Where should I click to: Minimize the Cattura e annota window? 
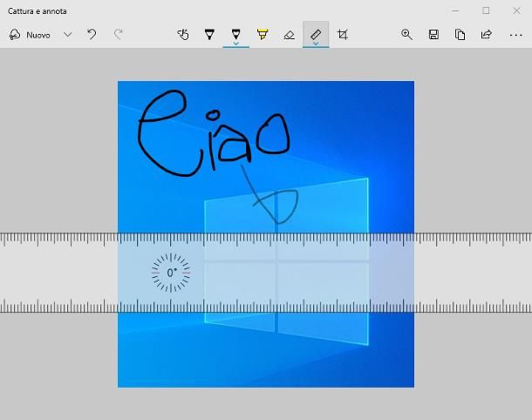[455, 10]
